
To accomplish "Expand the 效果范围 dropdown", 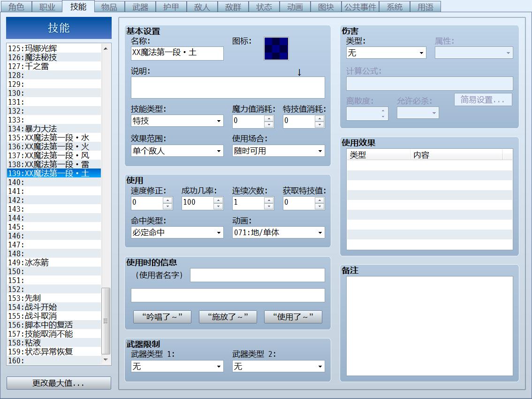I will pos(177,151).
